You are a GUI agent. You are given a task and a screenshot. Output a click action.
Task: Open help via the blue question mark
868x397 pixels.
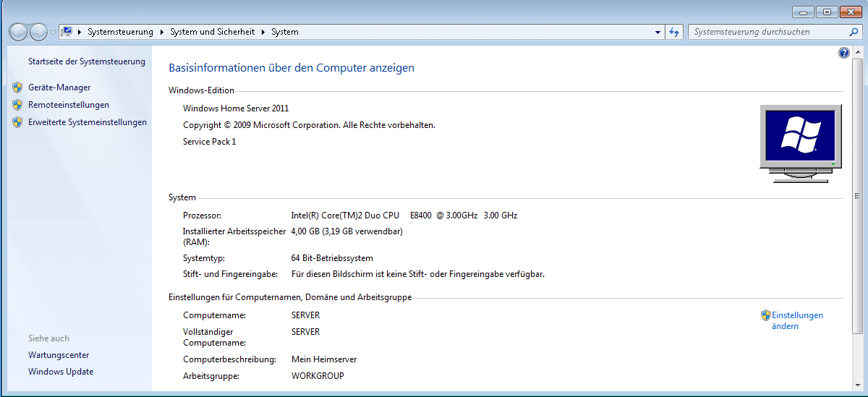pos(843,53)
